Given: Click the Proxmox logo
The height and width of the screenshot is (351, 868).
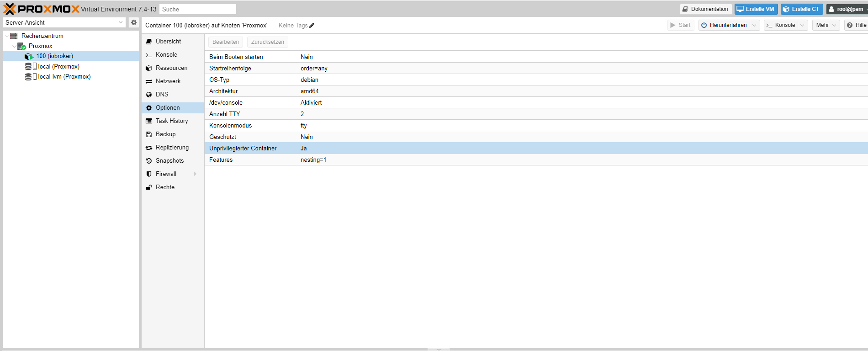Looking at the screenshot, I should pyautogui.click(x=41, y=9).
